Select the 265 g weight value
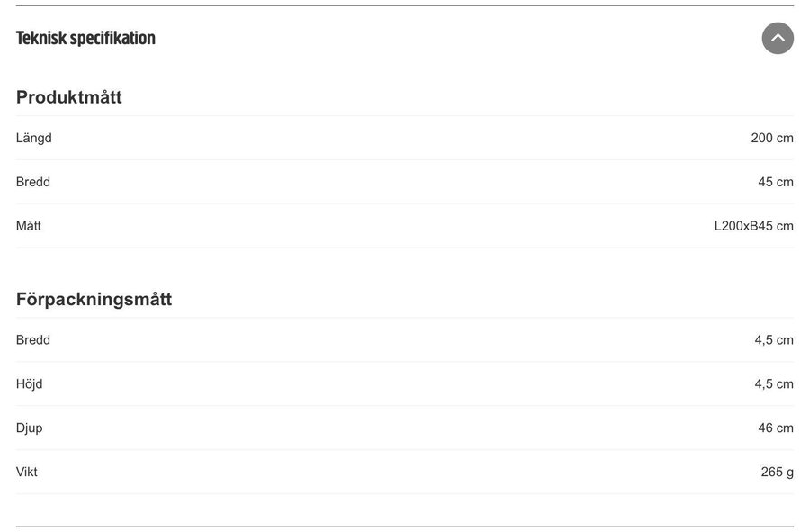 coord(778,472)
